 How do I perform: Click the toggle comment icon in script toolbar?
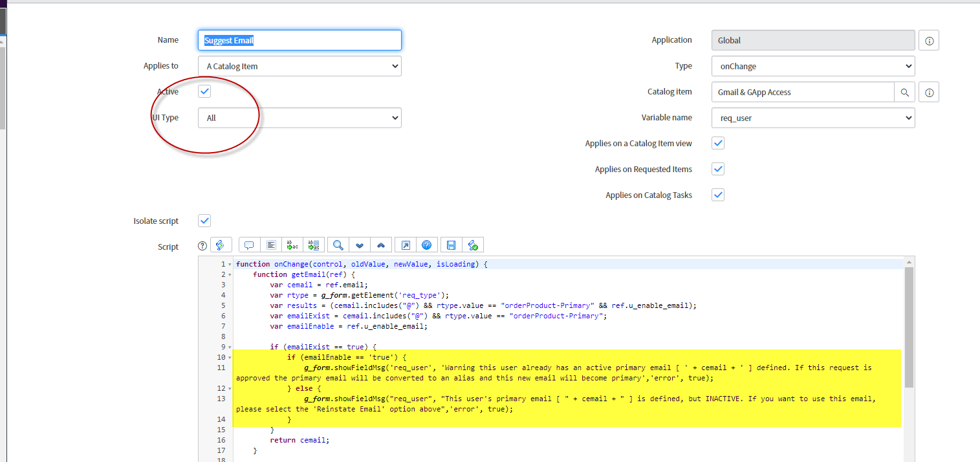249,245
